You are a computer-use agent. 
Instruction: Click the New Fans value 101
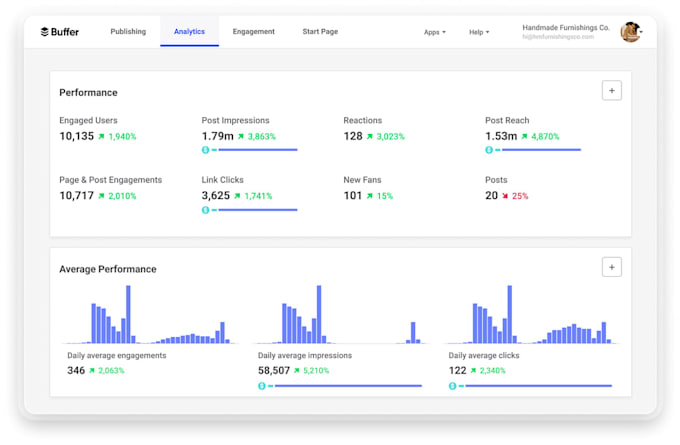(353, 196)
